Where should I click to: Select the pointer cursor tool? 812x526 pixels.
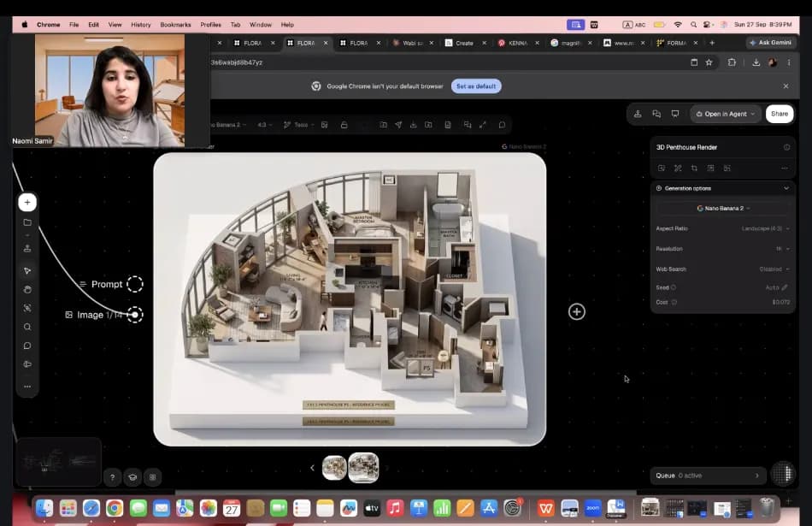point(27,270)
